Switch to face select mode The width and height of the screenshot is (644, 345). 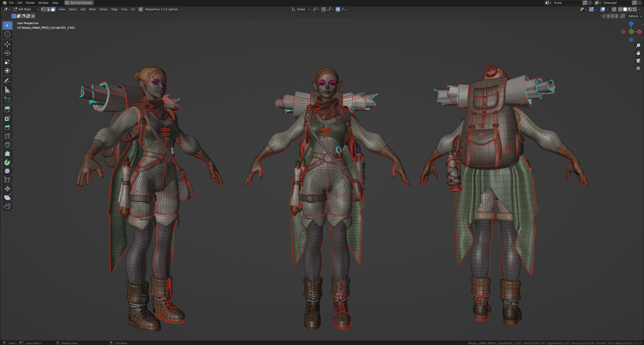[53, 9]
